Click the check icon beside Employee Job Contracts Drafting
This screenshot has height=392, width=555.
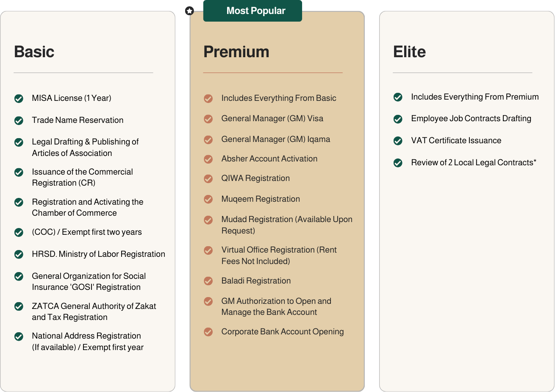pos(398,119)
